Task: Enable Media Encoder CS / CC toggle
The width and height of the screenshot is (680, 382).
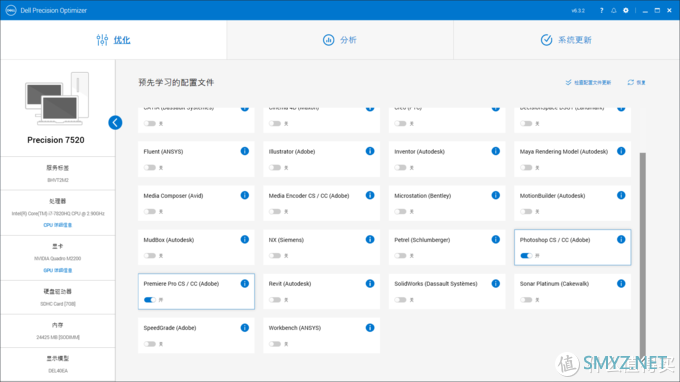Action: click(x=275, y=212)
